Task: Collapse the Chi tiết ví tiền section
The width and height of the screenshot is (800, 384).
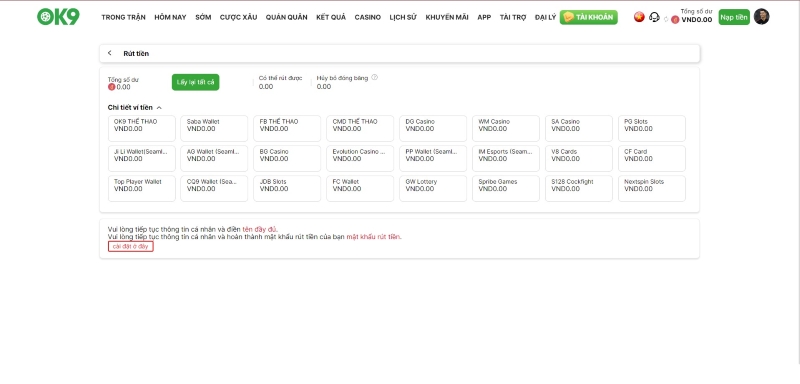Action: pos(159,108)
